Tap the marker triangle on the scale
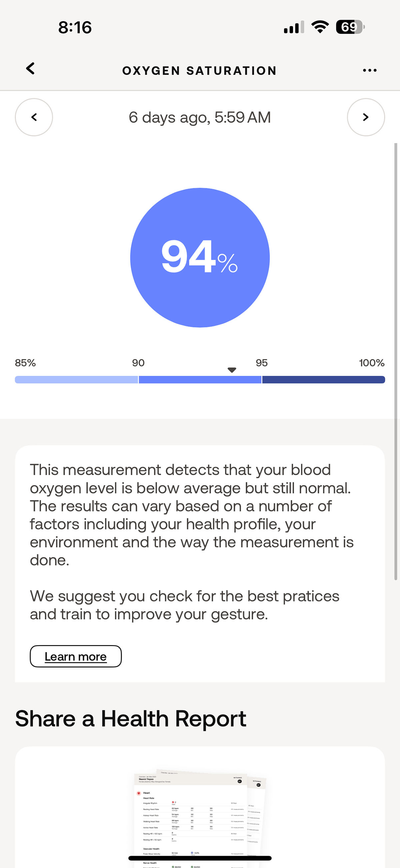 point(232,370)
